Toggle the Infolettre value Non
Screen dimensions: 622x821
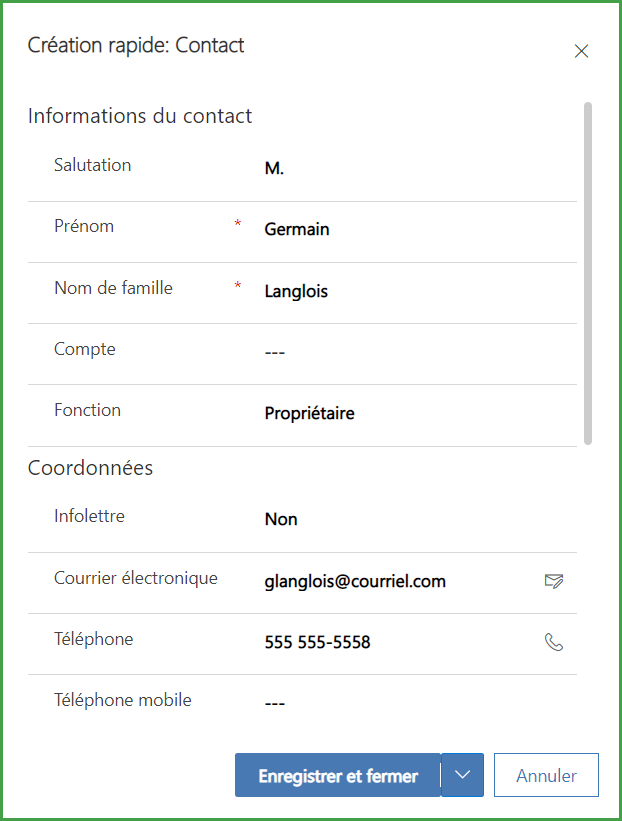click(x=281, y=520)
